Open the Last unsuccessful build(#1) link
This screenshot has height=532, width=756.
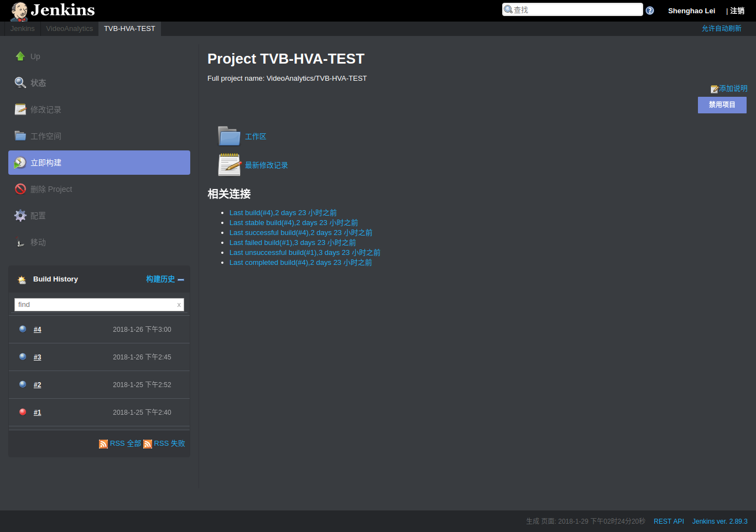pyautogui.click(x=305, y=253)
